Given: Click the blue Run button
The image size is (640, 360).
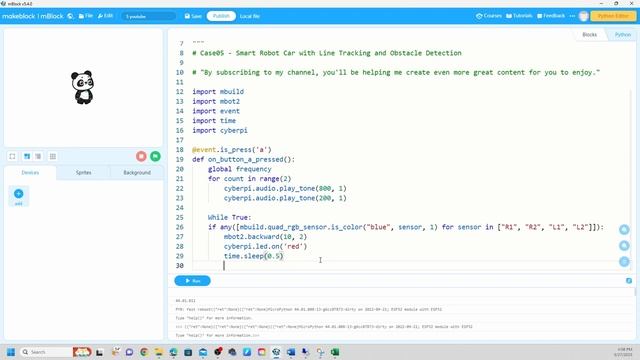Looking at the screenshot, I should pos(192,281).
